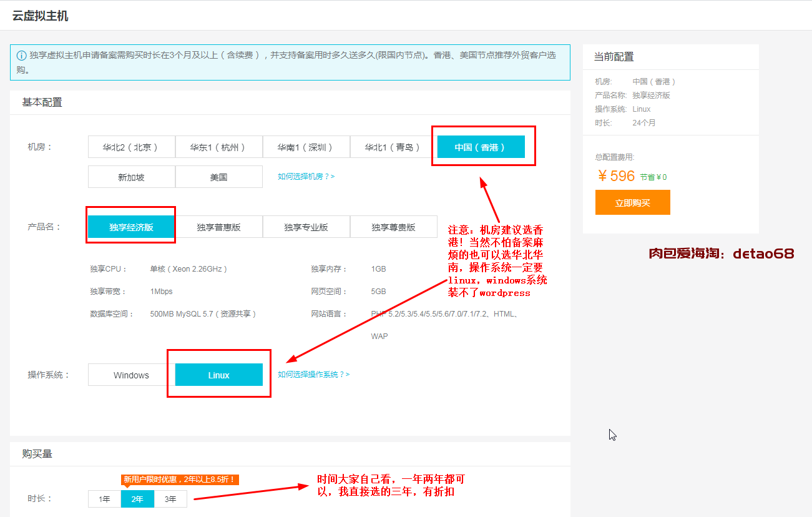812x517 pixels.
Task: Set the duration to 3年
Action: (x=170, y=499)
